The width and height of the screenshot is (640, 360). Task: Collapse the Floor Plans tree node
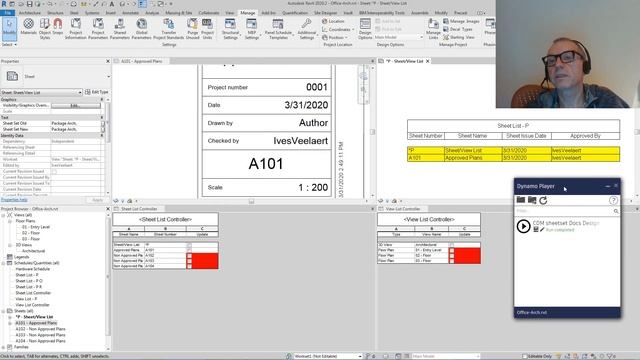pos(10,221)
